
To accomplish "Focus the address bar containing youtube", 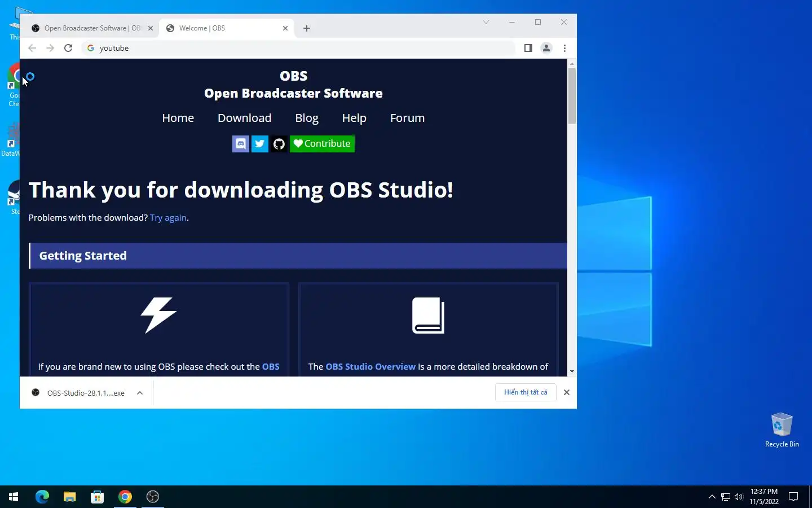I will [x=299, y=48].
